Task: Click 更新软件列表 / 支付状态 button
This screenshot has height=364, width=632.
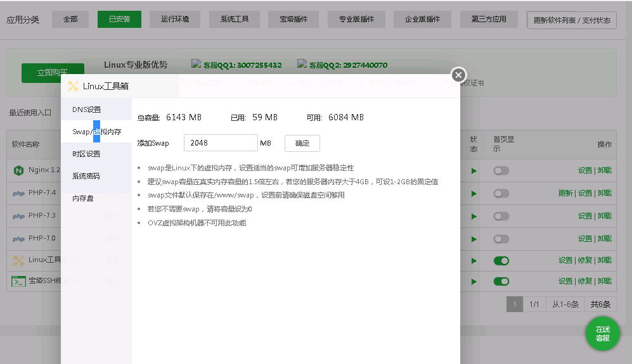Action: pos(572,20)
